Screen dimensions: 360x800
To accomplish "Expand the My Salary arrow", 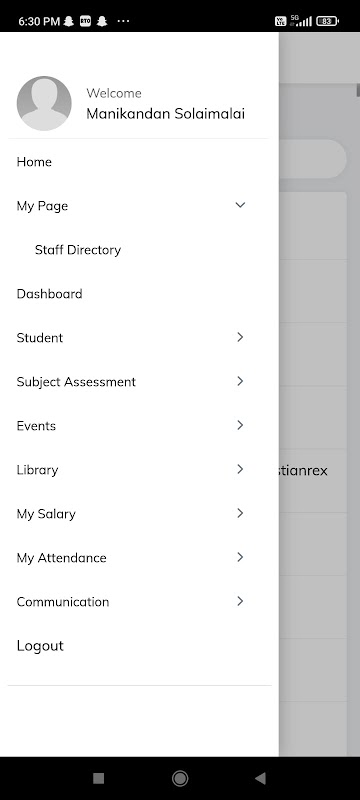I will [240, 513].
